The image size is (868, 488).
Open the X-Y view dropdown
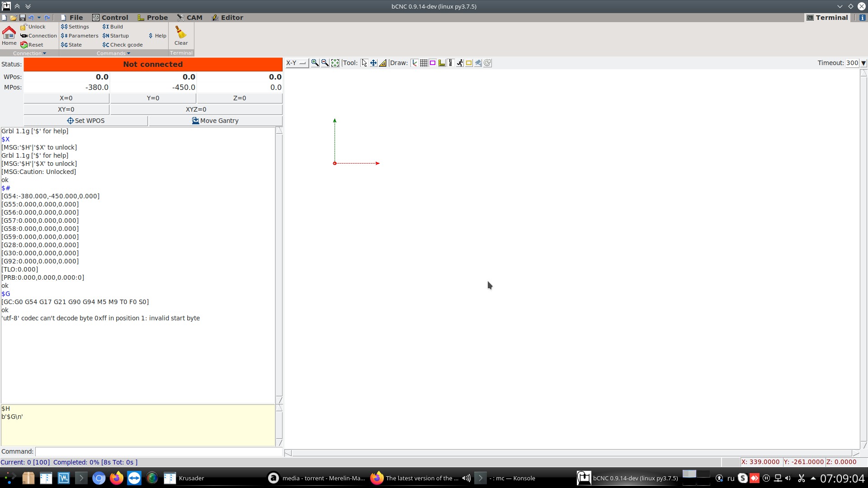tap(297, 63)
